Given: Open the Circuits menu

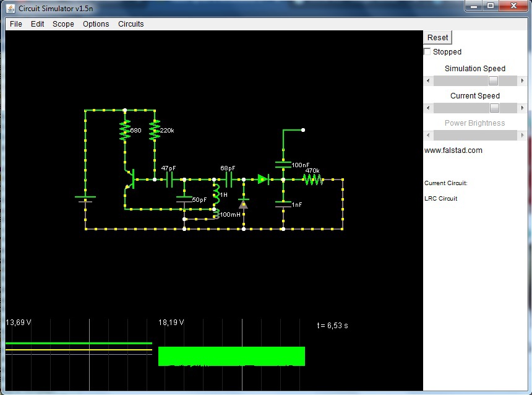Looking at the screenshot, I should (x=131, y=24).
